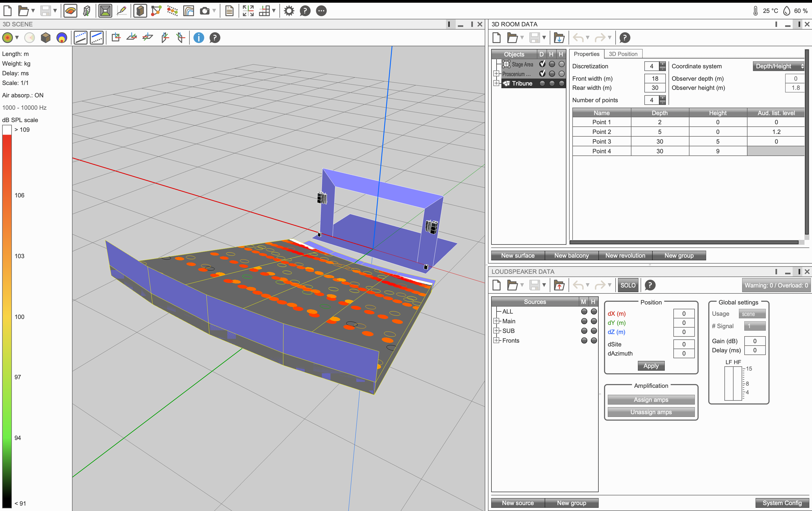Image resolution: width=812 pixels, height=511 pixels.
Task: Import into 3D Room Data with download-folder icon
Action: coord(559,38)
